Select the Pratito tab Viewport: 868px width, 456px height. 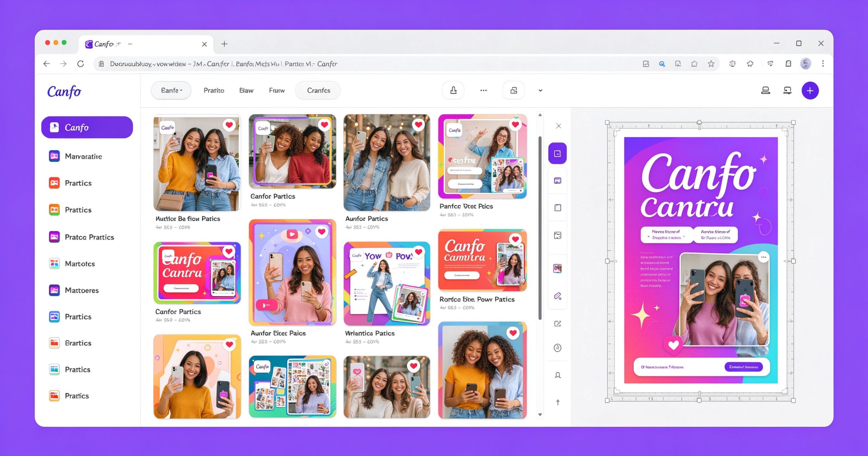(214, 91)
